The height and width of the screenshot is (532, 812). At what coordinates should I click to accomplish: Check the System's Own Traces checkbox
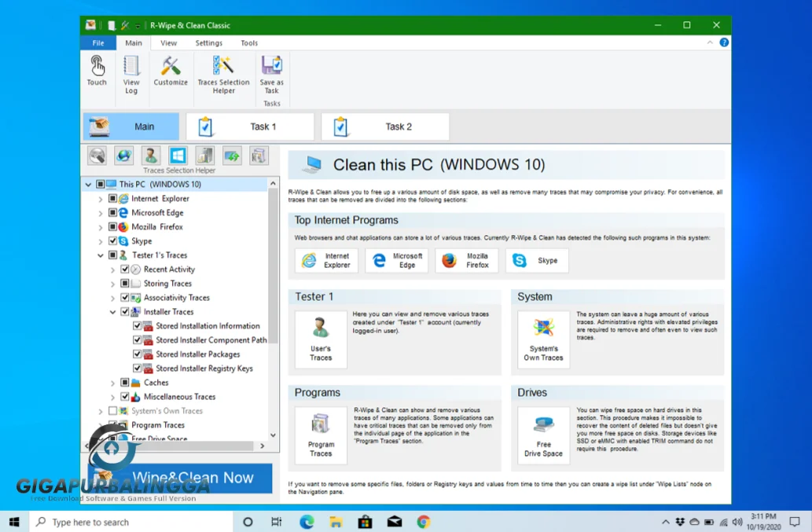tap(112, 410)
